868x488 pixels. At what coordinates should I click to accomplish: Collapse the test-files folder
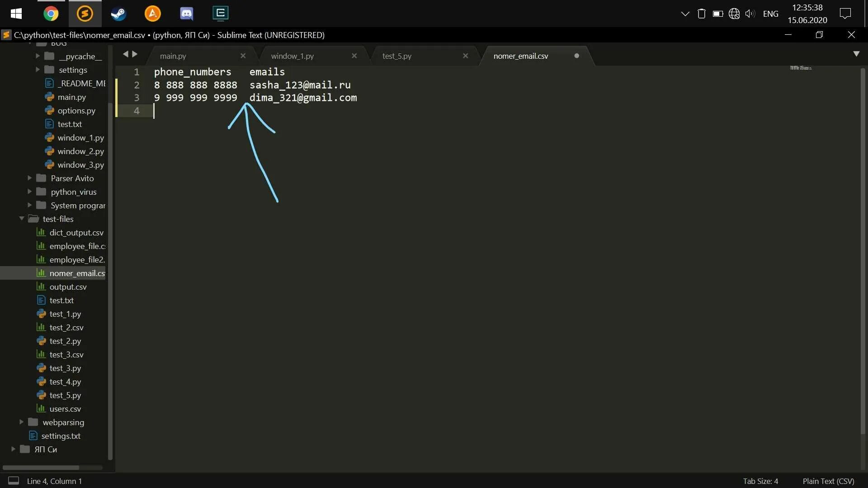tap(21, 219)
